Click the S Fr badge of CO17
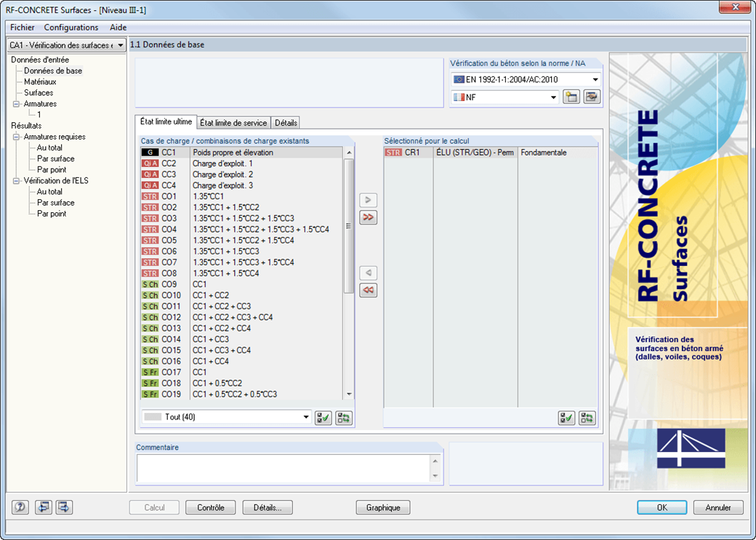 (x=150, y=372)
